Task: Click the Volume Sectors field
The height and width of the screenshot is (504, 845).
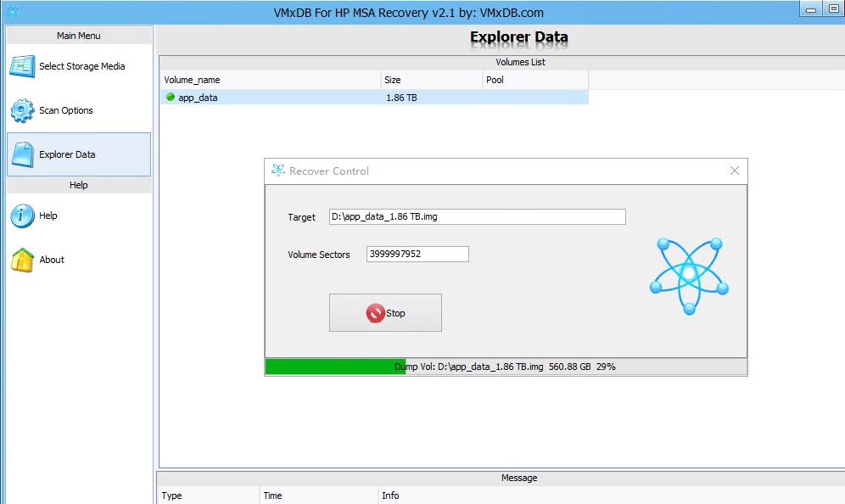Action: [x=417, y=254]
